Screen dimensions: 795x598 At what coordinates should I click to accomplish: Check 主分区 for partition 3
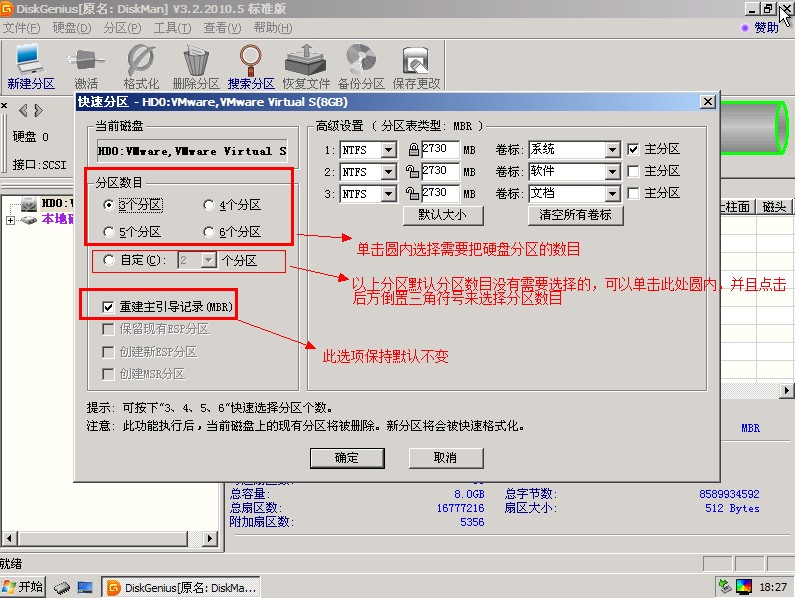(633, 193)
